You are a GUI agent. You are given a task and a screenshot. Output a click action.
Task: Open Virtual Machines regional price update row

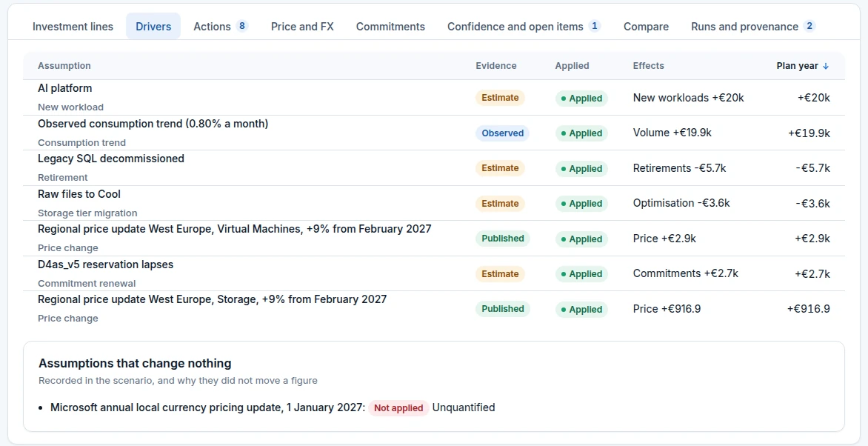tap(434, 239)
